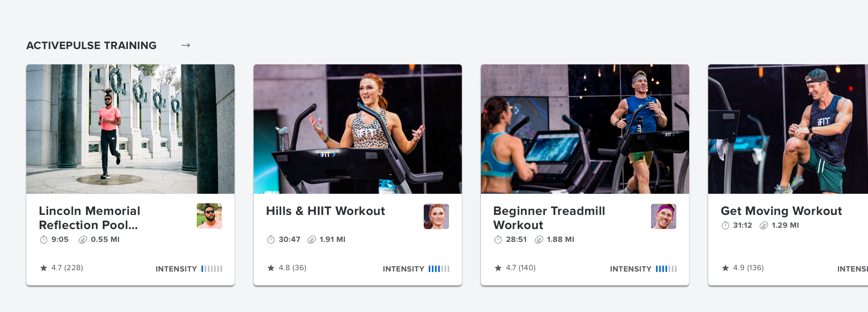Open the Get Moving Workout image
This screenshot has width=868, height=312.
click(788, 129)
